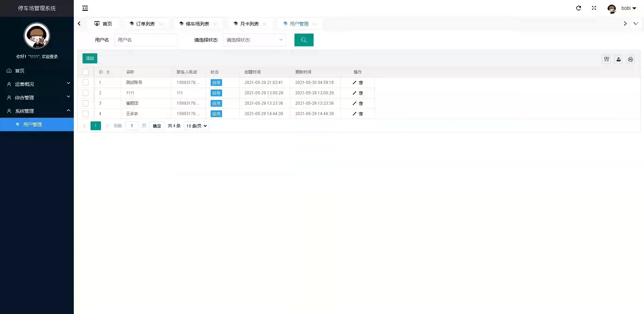The height and width of the screenshot is (314, 644).
Task: Click the refresh icon in top bar
Action: [579, 8]
